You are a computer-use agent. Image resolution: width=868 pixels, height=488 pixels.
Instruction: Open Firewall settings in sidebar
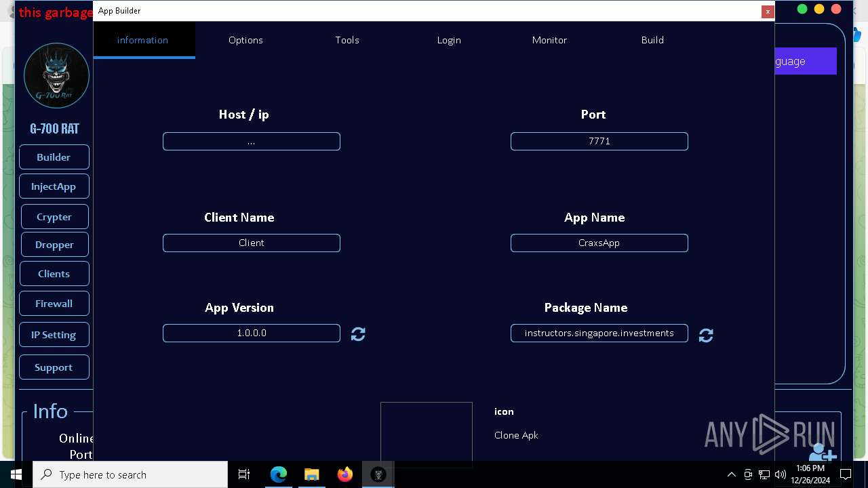point(54,304)
